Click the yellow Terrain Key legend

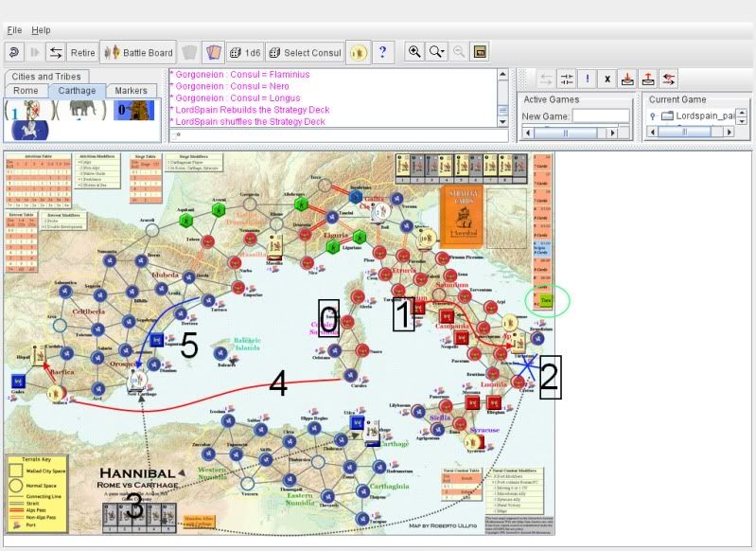(37, 493)
